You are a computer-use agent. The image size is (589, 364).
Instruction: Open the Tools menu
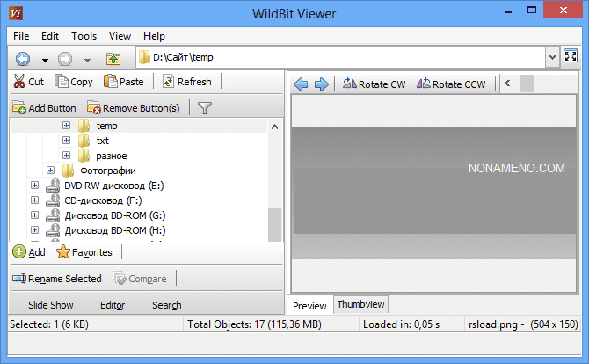tap(84, 36)
